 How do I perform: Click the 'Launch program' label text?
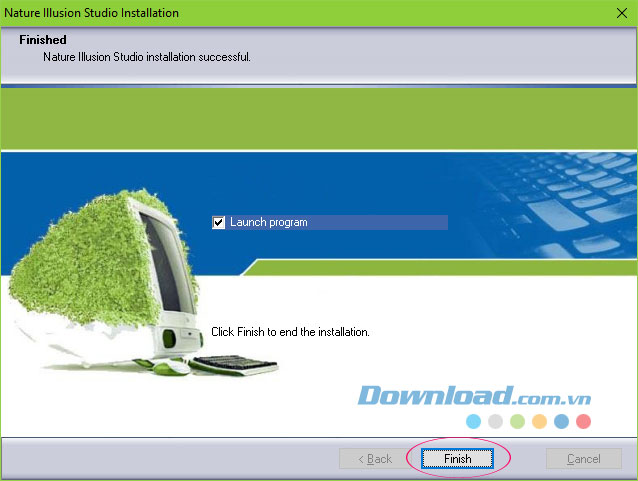pyautogui.click(x=269, y=222)
